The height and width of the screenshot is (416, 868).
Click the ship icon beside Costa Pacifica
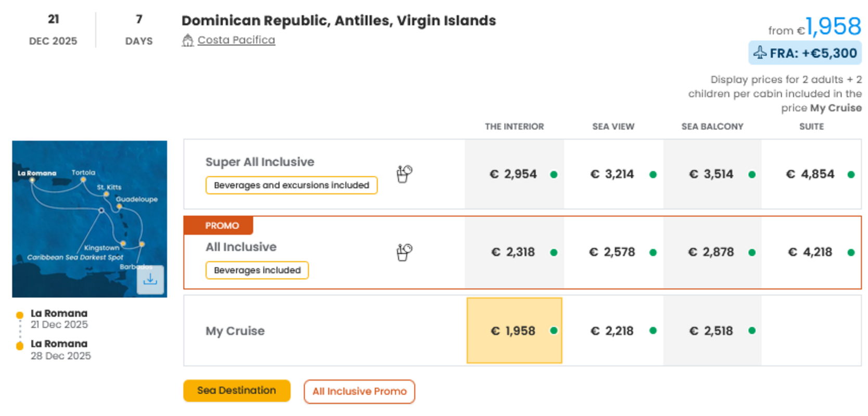187,40
